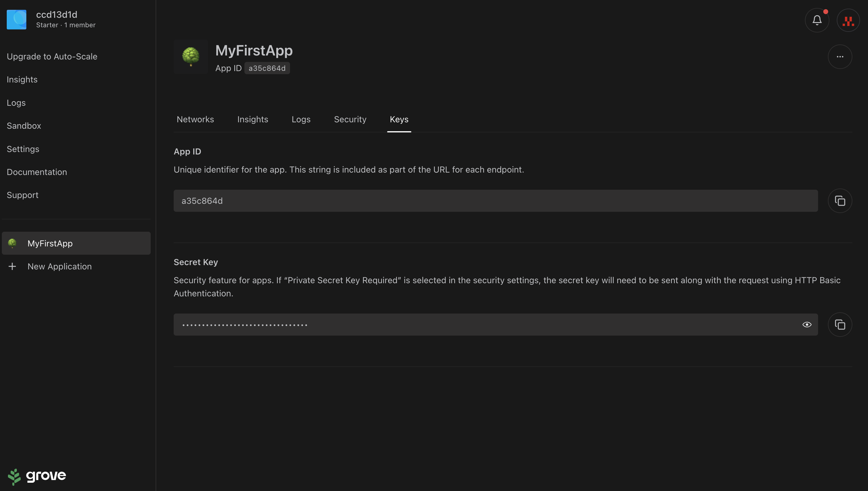Click the plus icon beside New Application

12,266
